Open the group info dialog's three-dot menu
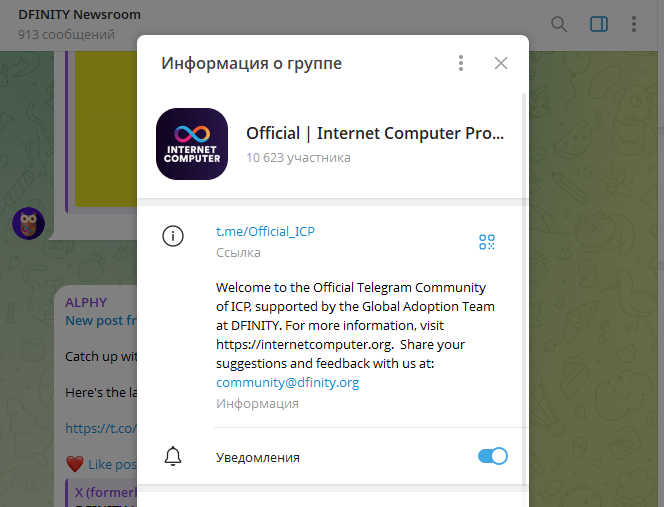The height and width of the screenshot is (507, 664). [461, 63]
